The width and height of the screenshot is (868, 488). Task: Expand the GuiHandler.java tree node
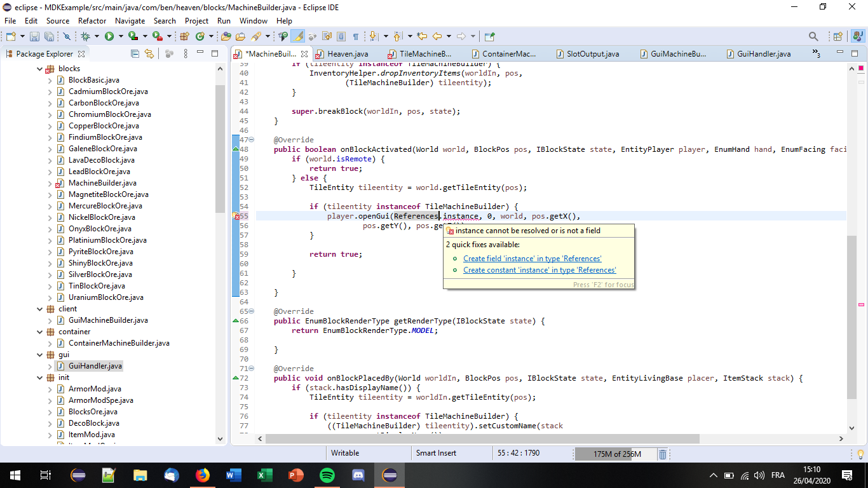pyautogui.click(x=50, y=366)
